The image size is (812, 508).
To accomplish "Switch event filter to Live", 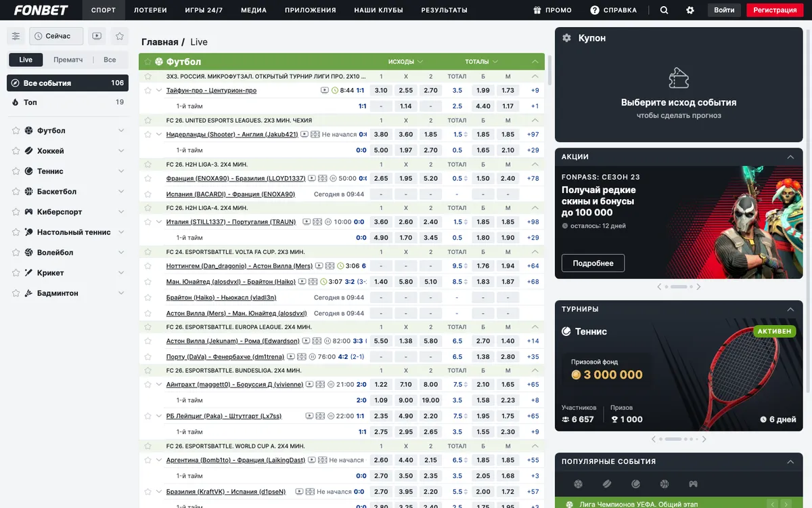I will point(26,60).
